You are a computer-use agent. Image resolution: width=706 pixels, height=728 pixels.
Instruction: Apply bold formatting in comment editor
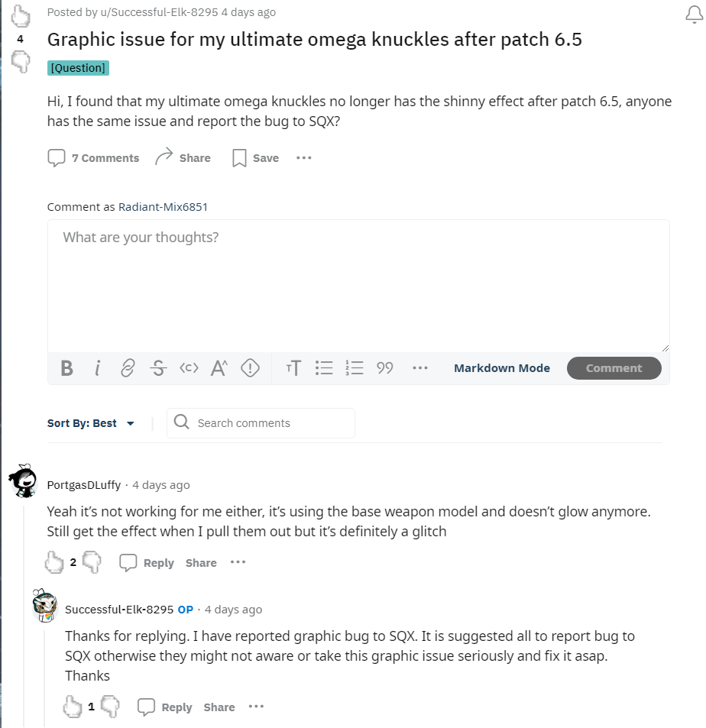67,368
